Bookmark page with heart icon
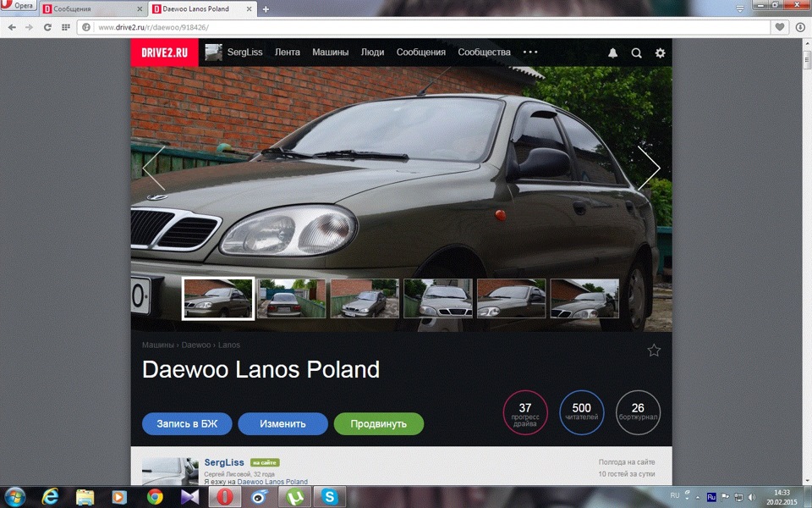This screenshot has width=812, height=508. 779,27
